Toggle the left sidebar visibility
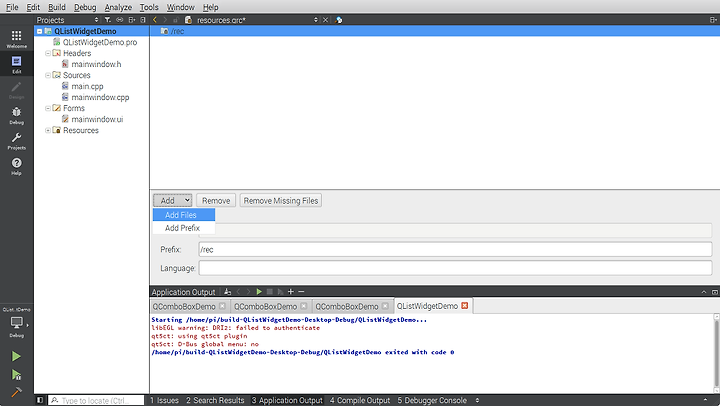This screenshot has height=406, width=720. [40, 400]
